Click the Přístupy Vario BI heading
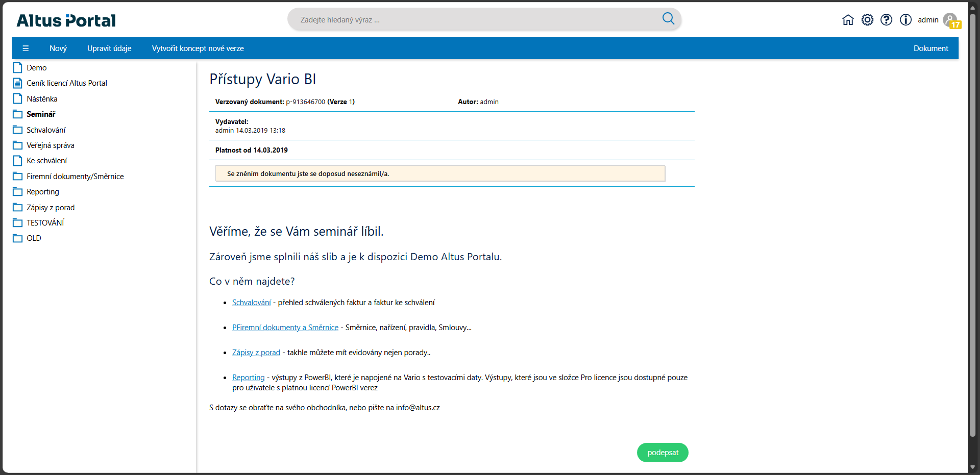This screenshot has height=475, width=980. [263, 79]
